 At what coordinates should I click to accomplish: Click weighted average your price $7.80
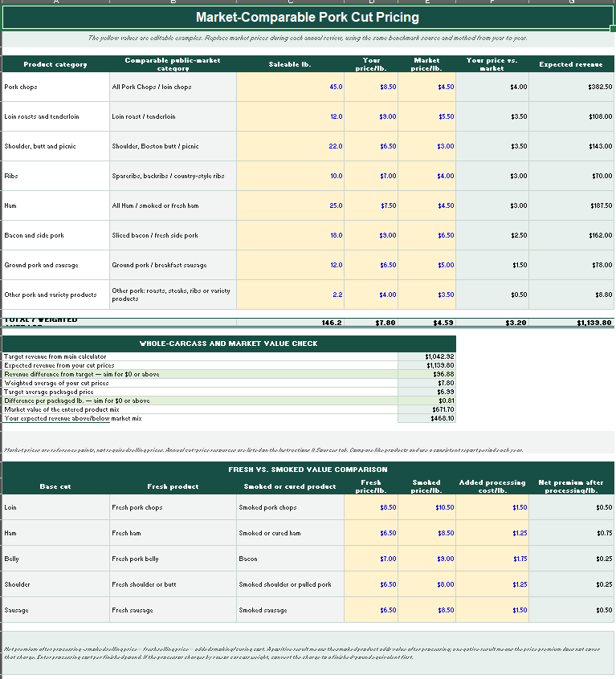click(x=371, y=323)
